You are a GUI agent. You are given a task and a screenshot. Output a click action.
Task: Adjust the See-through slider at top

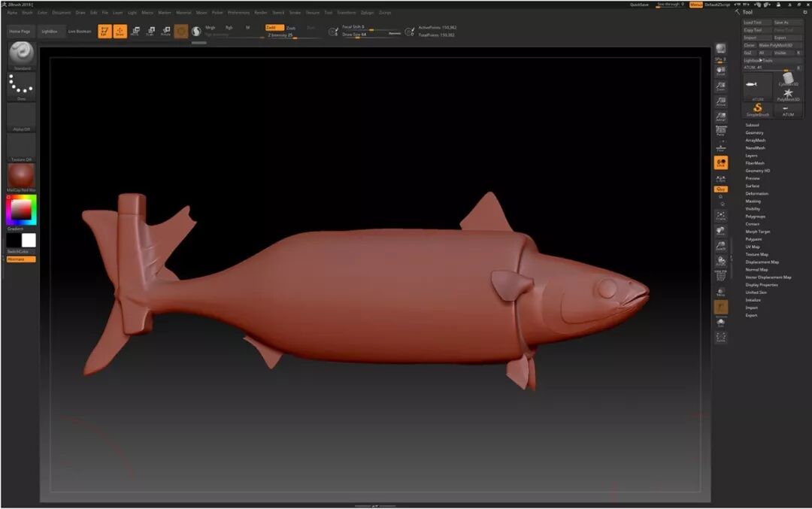(671, 5)
